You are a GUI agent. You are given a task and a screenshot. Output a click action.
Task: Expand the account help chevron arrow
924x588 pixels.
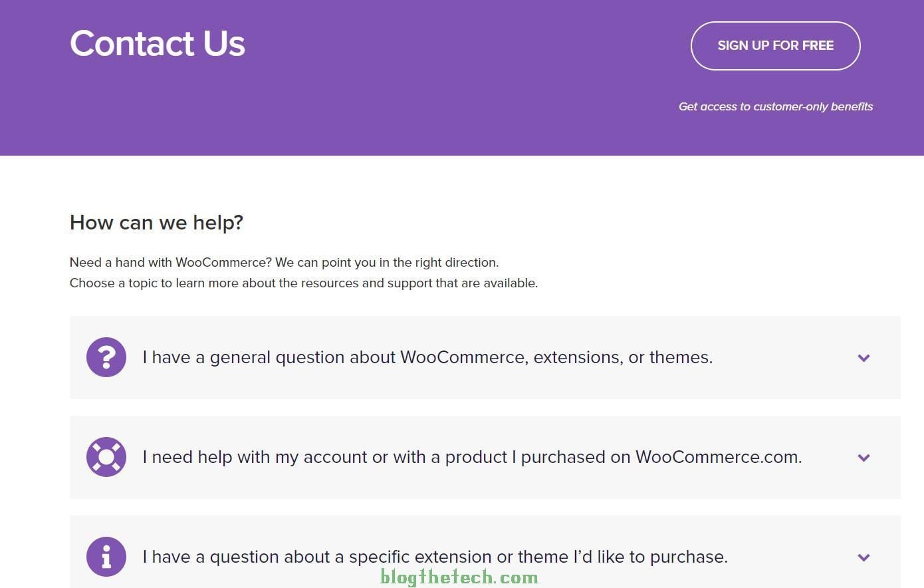click(x=864, y=458)
